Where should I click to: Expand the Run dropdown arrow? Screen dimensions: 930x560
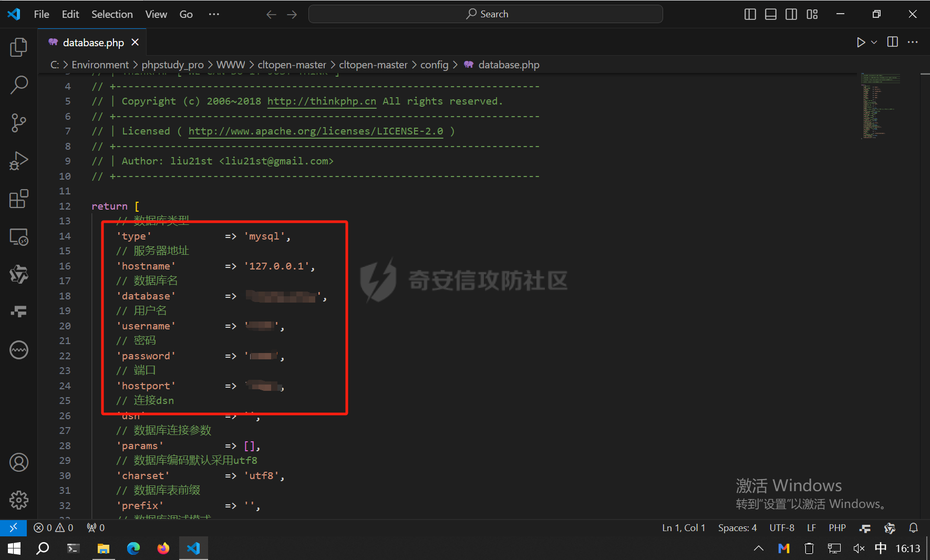[x=874, y=42]
